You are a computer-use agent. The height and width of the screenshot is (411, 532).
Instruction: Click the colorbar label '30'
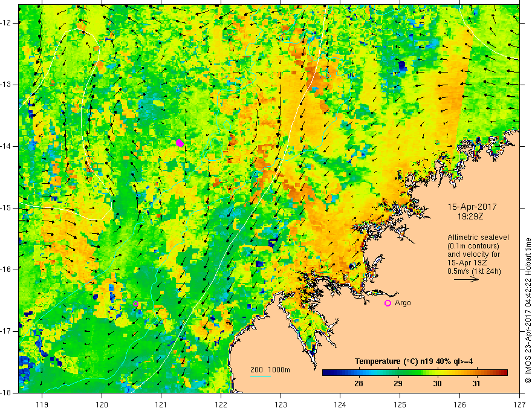(437, 384)
